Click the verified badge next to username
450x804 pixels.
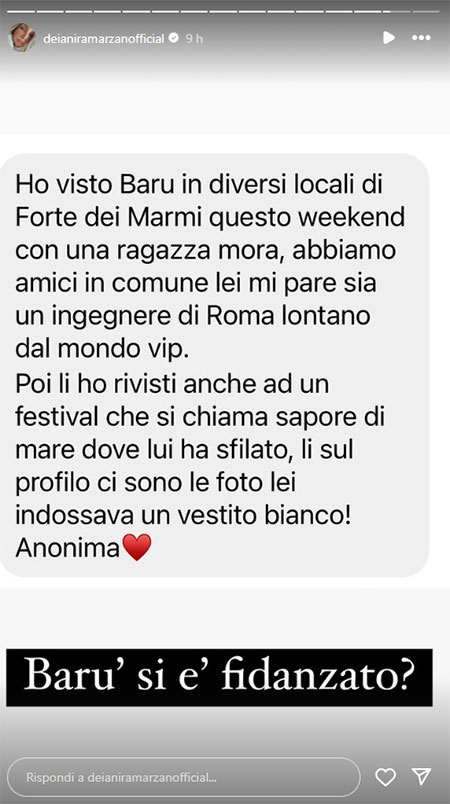(x=174, y=37)
